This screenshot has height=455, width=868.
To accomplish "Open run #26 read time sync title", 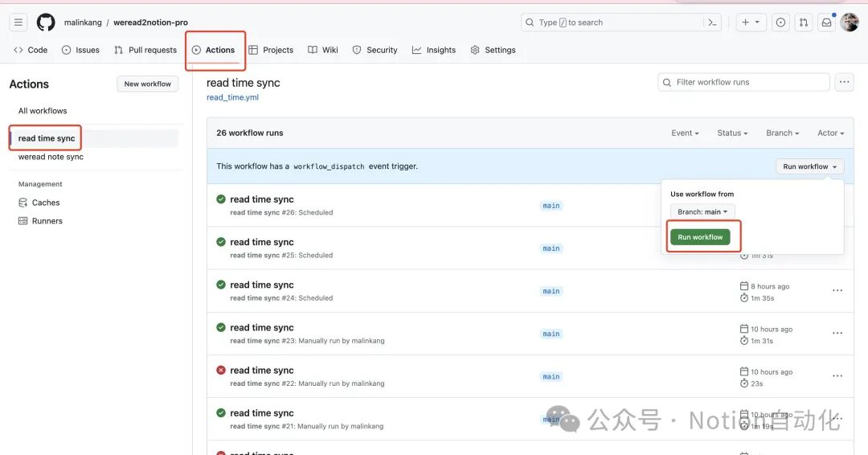I will [x=262, y=199].
